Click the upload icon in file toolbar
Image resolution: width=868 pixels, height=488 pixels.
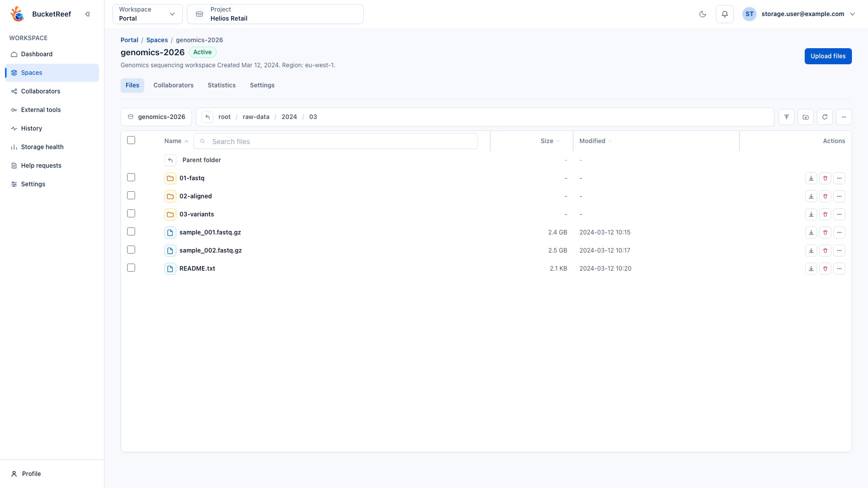(x=787, y=117)
